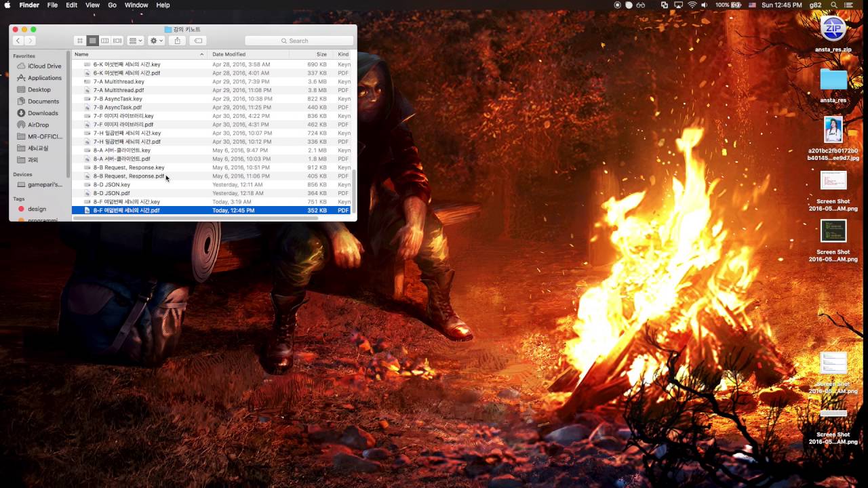Switch Finder to Cover Flow view
This screenshot has width=868, height=488.
click(x=117, y=41)
